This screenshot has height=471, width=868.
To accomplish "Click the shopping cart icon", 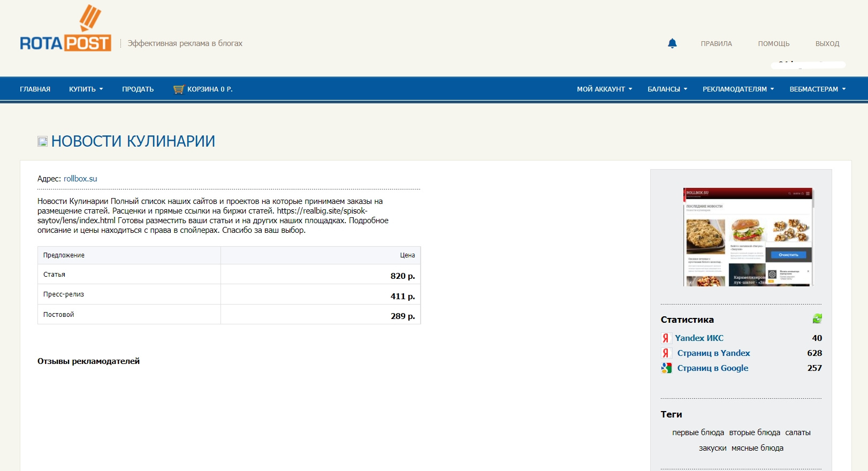I will pyautogui.click(x=178, y=89).
